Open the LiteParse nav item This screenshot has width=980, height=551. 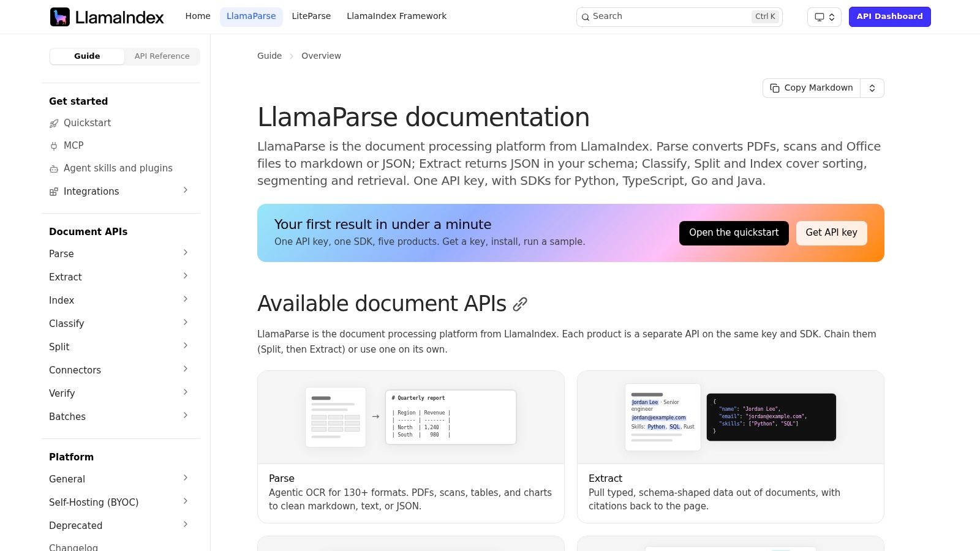[x=311, y=17]
